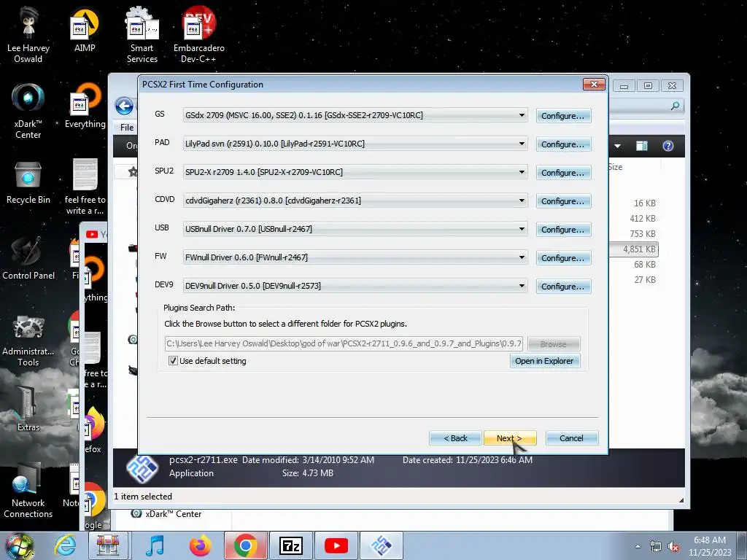Screen dimensions: 747x560
Task: Expand the SPU2-X plugin dropdown
Action: click(355, 172)
